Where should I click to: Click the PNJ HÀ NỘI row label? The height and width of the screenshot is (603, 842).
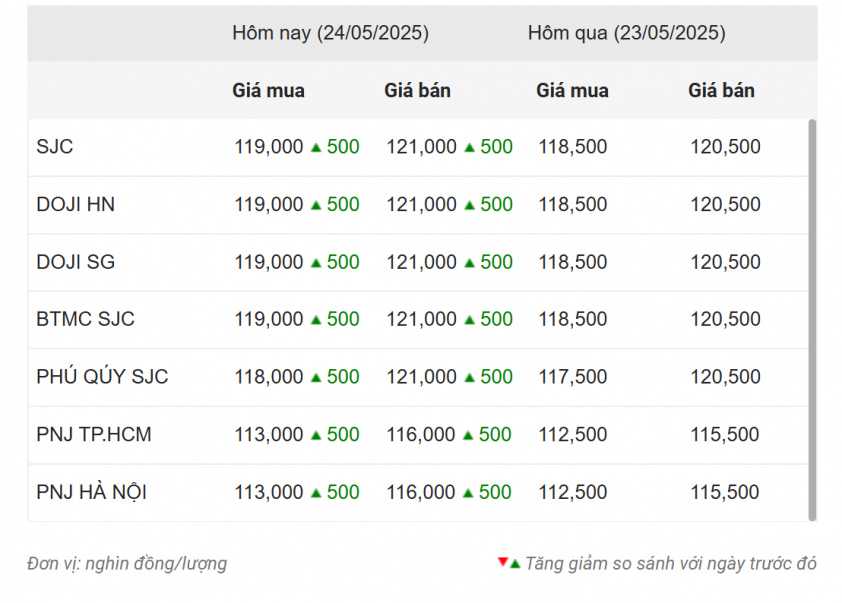(x=92, y=492)
